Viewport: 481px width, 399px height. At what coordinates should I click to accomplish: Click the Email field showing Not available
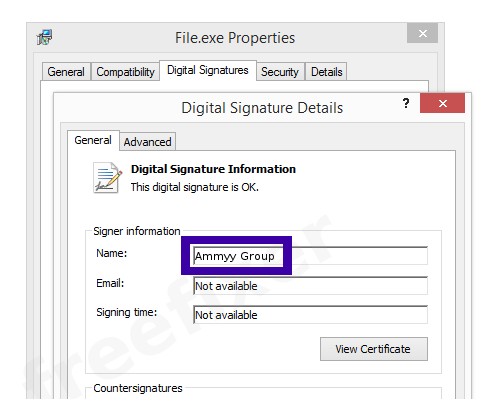310,286
